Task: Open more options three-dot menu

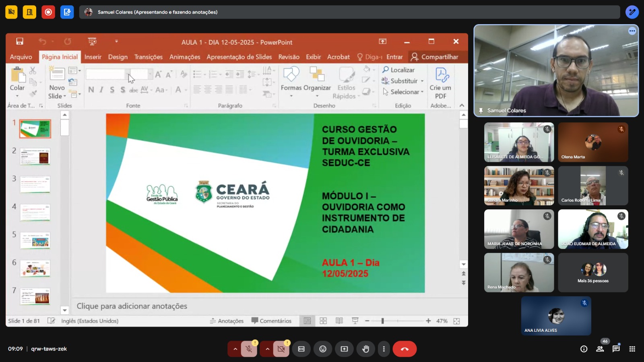Action: [384, 349]
